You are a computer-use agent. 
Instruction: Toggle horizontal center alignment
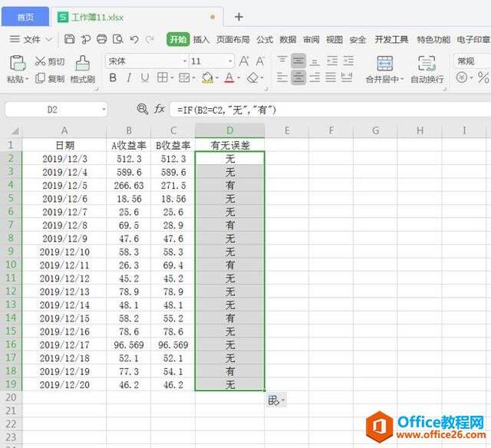click(298, 77)
